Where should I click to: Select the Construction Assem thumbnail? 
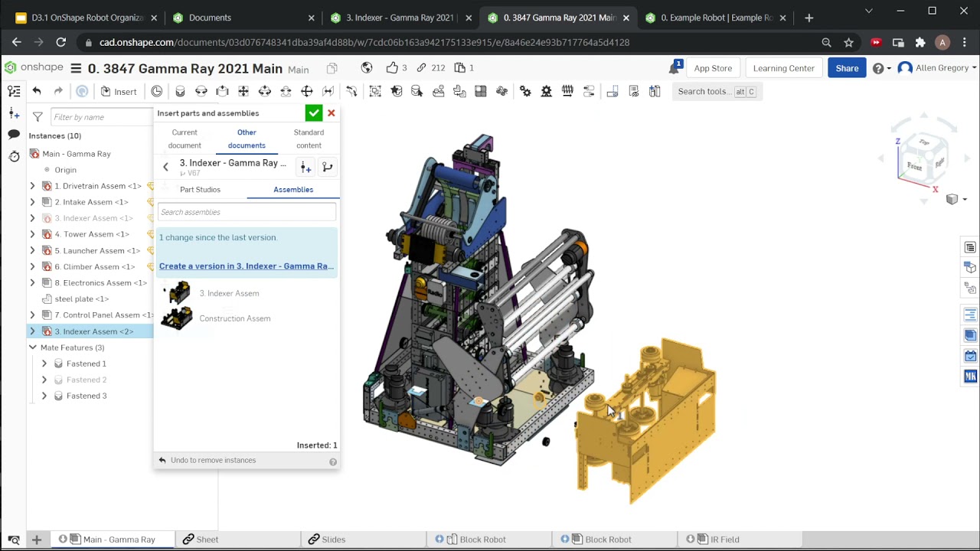coord(177,318)
